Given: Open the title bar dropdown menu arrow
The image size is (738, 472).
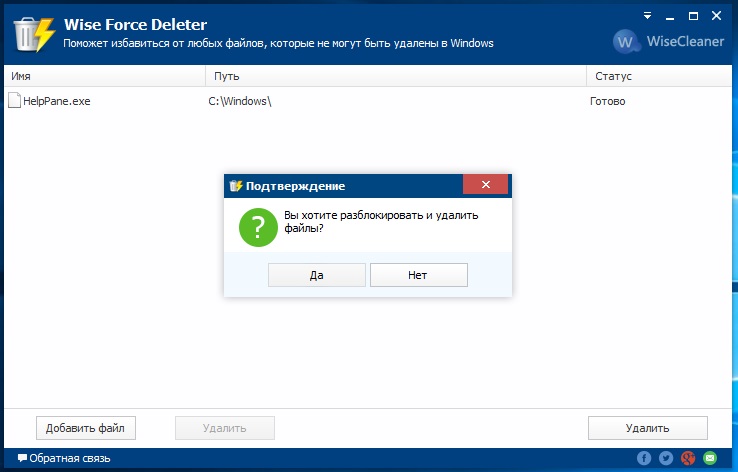Looking at the screenshot, I should [648, 16].
